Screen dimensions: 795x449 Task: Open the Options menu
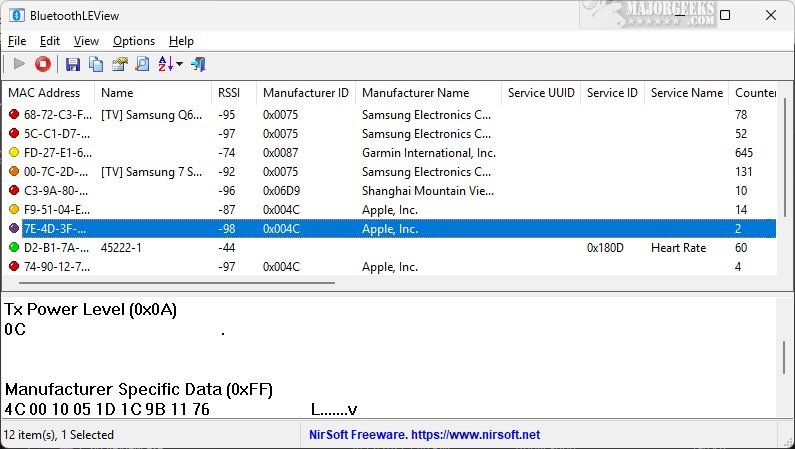[134, 41]
